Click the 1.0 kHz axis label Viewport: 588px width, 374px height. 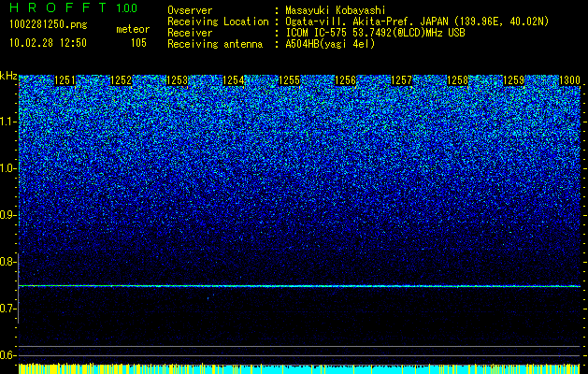pyautogui.click(x=8, y=168)
